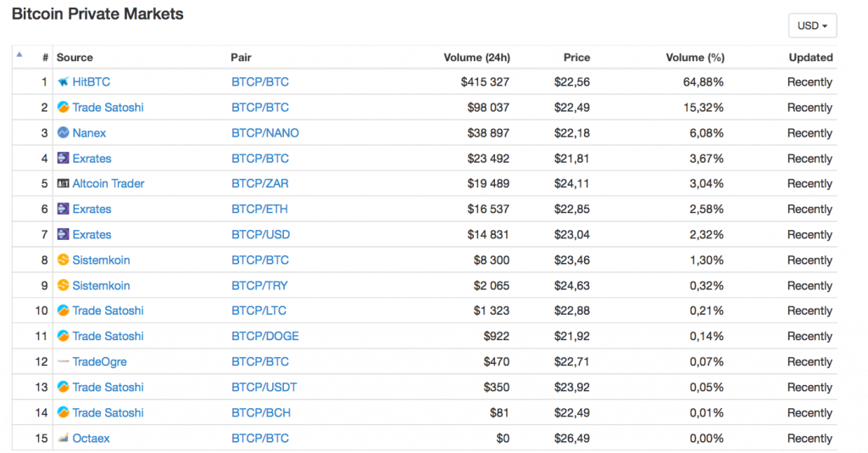The height and width of the screenshot is (453, 868).
Task: Click the Sistemkoin icon in row 8
Action: pos(63,260)
